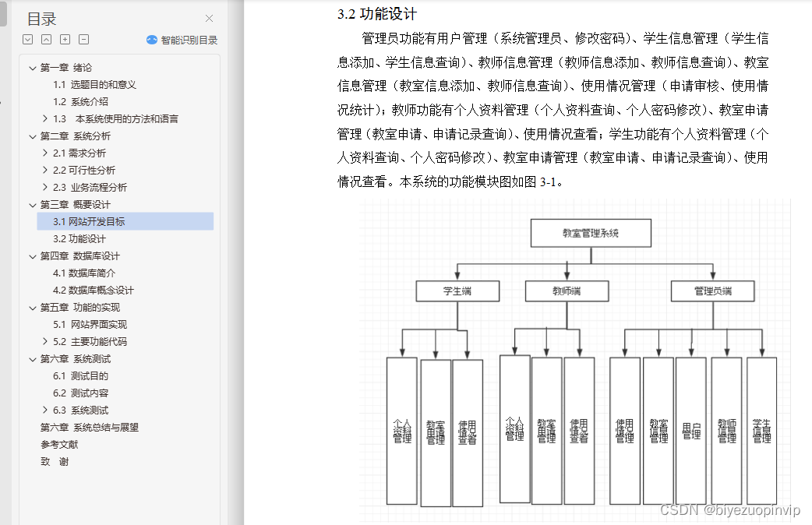Go to 6.1 测试目的 entry
The height and width of the screenshot is (525, 812).
tap(80, 376)
